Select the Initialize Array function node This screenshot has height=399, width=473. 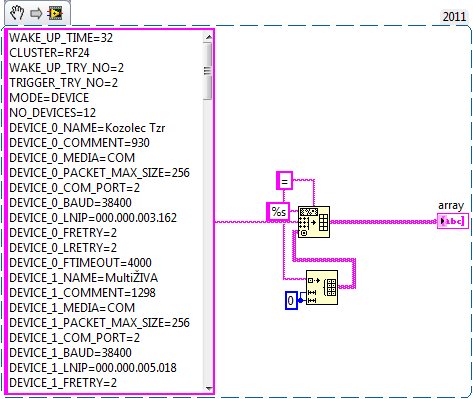click(x=322, y=287)
